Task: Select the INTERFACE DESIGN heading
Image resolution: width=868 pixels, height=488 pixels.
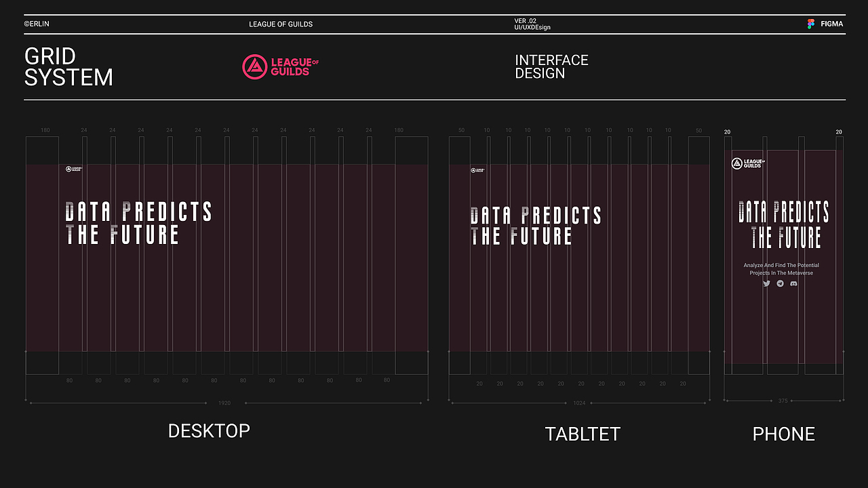Action: pyautogui.click(x=551, y=66)
